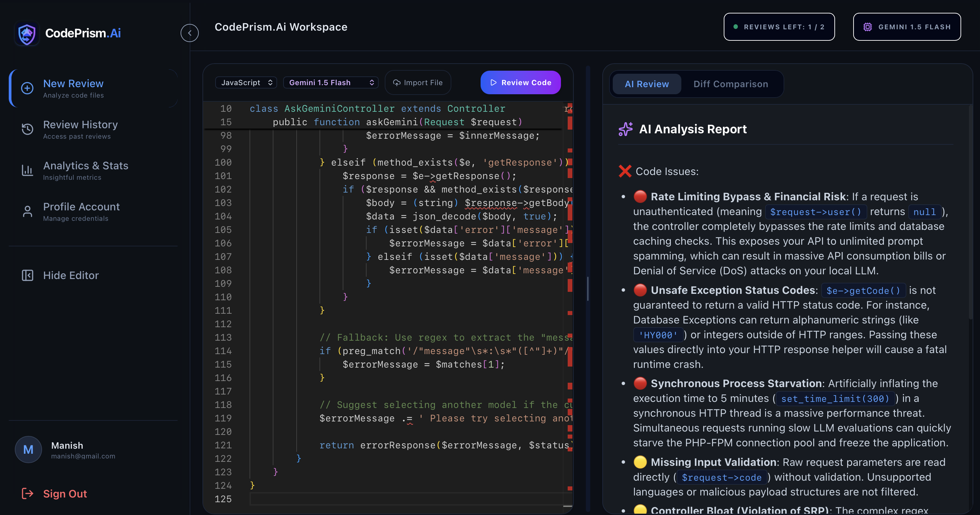Viewport: 980px width, 515px height.
Task: Open the Gemini 1.5 Flash model dropdown
Action: click(331, 82)
